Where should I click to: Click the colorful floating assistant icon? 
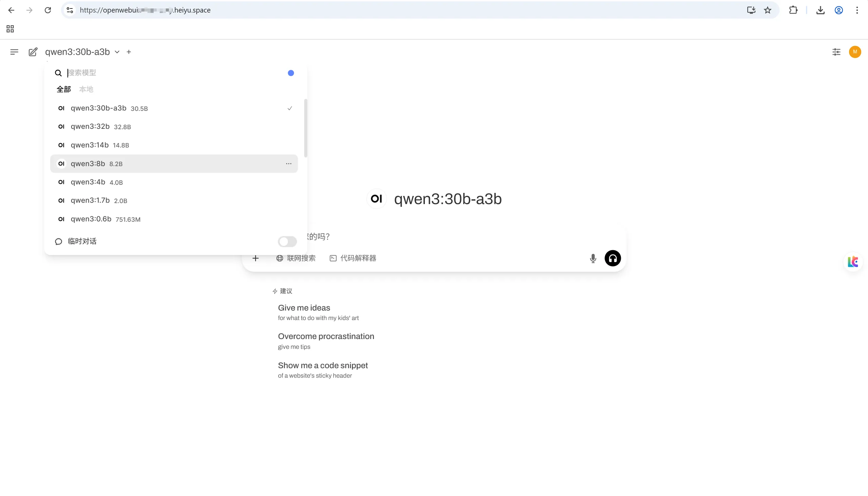(x=853, y=262)
